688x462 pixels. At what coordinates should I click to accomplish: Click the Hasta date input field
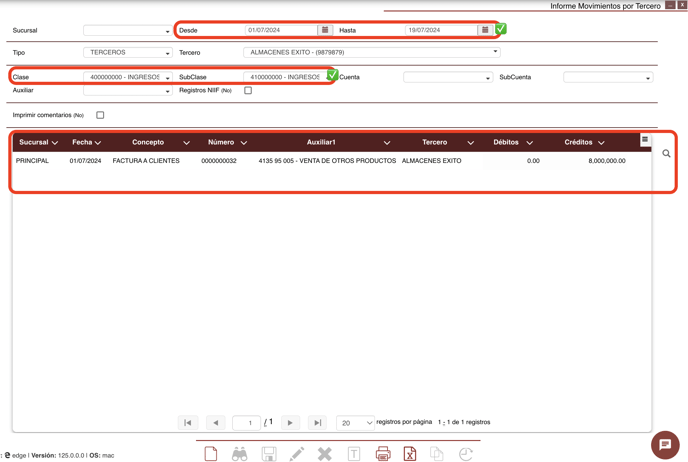[441, 30]
